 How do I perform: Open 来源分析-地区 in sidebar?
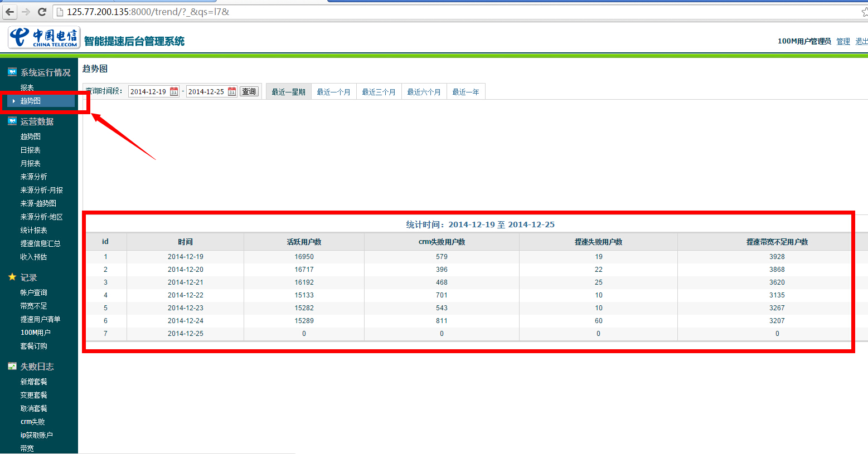click(x=41, y=217)
